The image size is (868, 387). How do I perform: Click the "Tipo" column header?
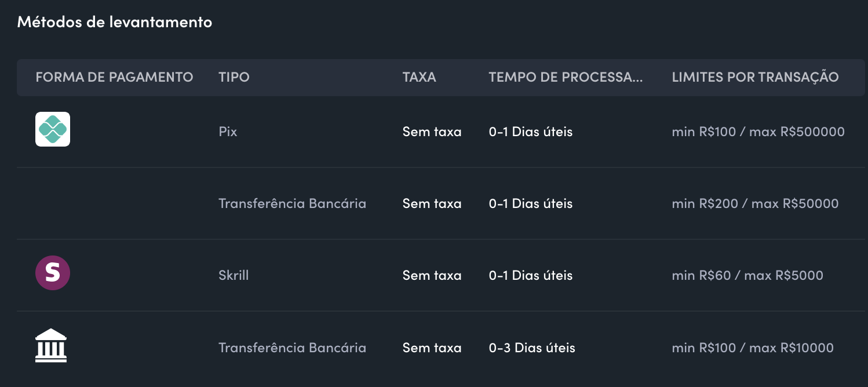(x=234, y=77)
